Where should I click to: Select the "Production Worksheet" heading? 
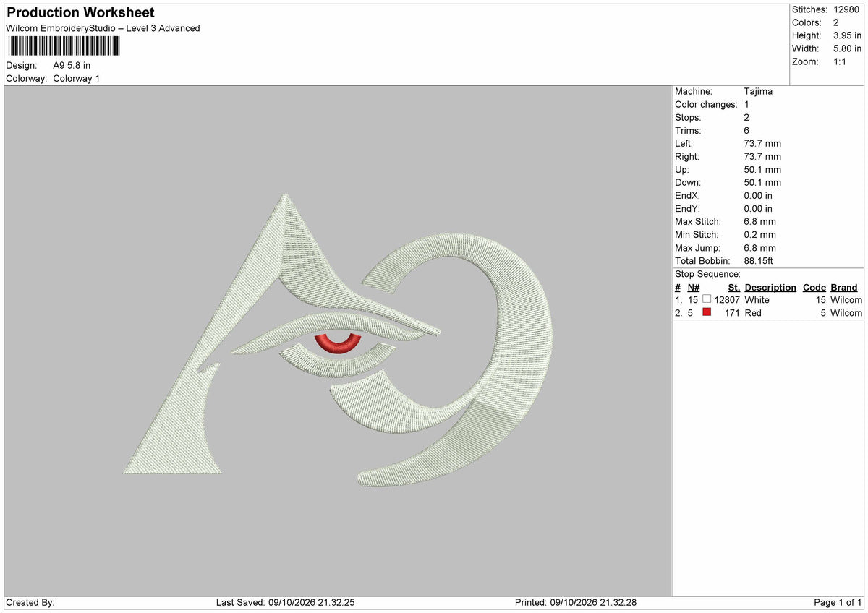tap(80, 12)
